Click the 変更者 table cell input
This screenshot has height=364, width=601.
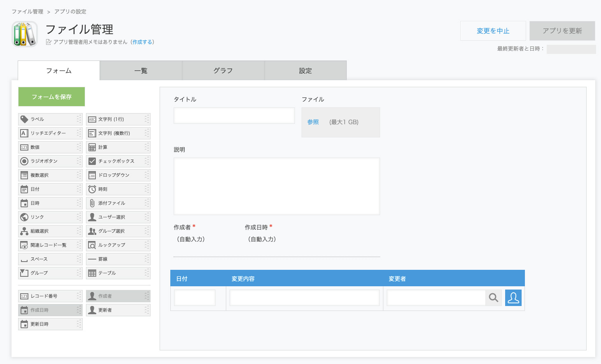coord(436,298)
